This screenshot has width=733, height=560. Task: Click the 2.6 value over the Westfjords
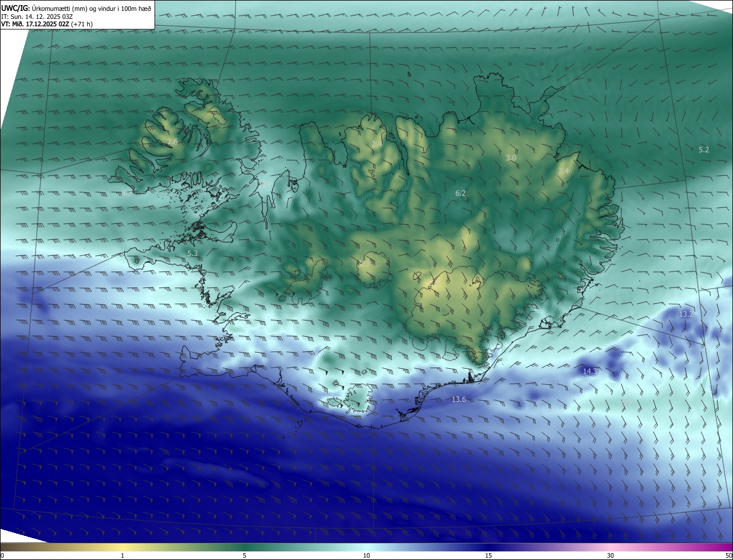(x=173, y=141)
